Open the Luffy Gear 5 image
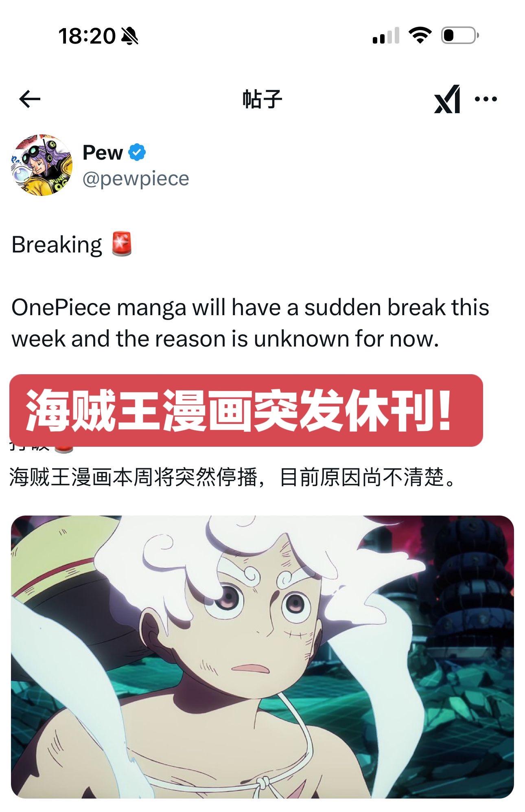Viewport: 525px width, 812px height. [262, 657]
